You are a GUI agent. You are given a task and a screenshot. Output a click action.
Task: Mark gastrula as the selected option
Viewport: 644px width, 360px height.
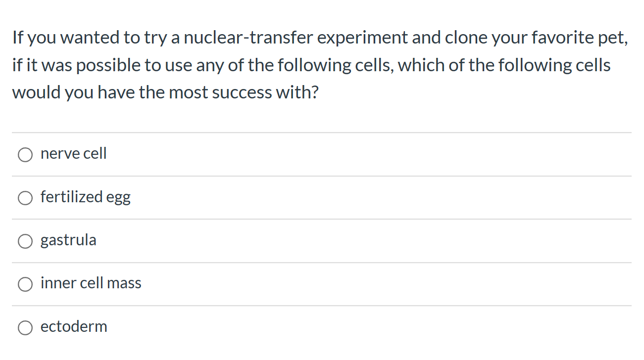(x=25, y=241)
